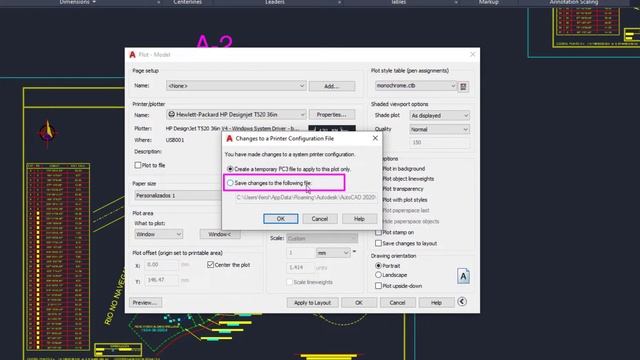Click the Y plot offset field

161,280
